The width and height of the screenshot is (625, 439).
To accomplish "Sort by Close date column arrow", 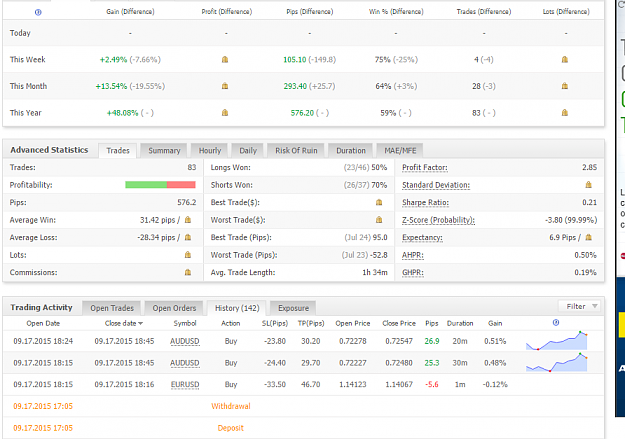I will pos(141,324).
